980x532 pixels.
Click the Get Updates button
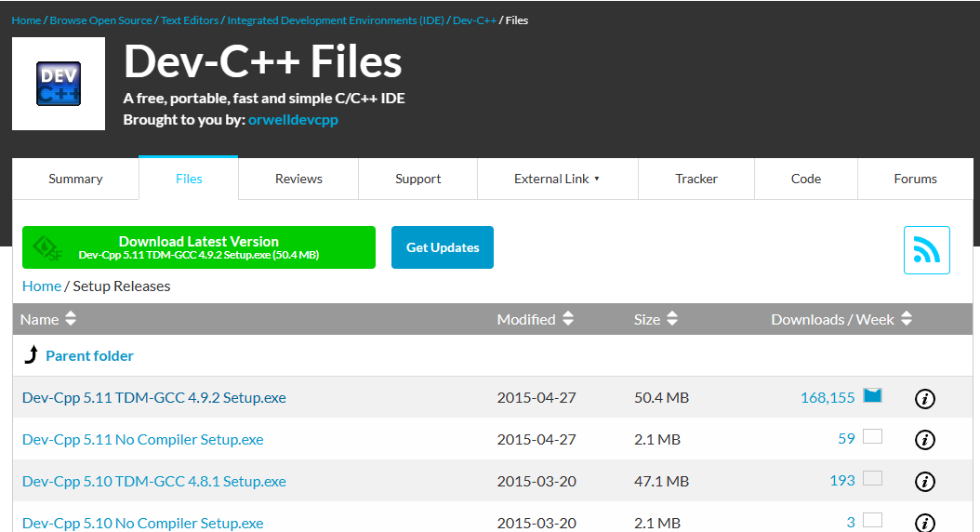443,247
